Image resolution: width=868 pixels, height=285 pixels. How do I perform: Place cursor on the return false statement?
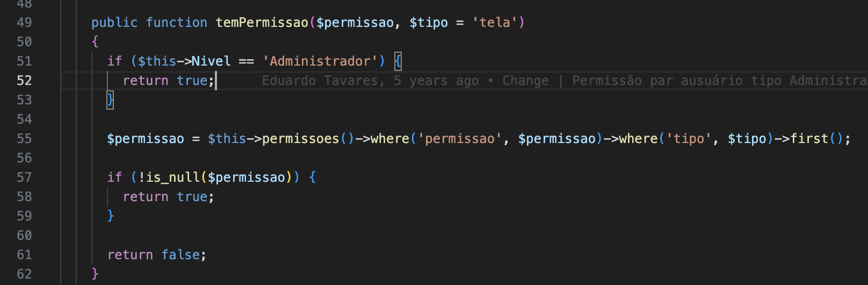[x=156, y=255]
